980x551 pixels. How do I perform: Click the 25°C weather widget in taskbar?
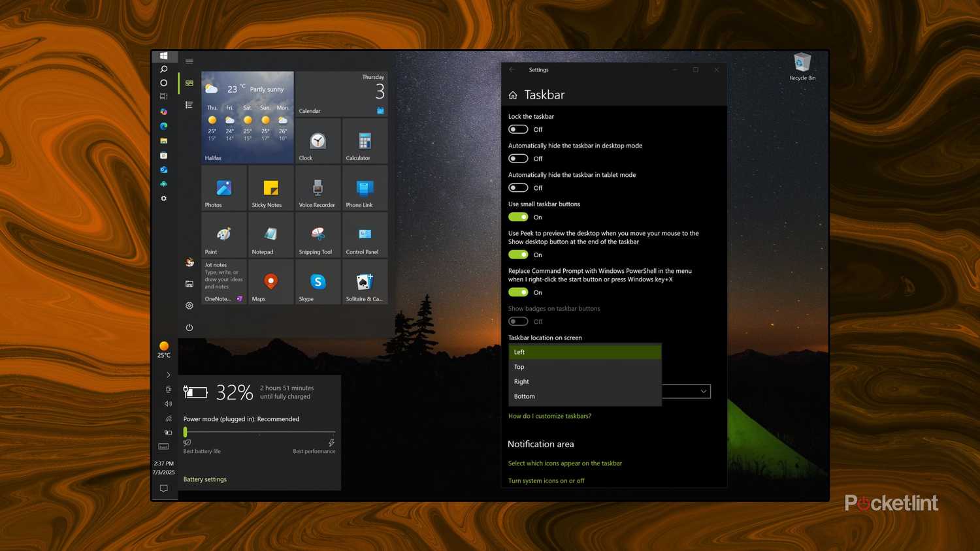(x=163, y=350)
